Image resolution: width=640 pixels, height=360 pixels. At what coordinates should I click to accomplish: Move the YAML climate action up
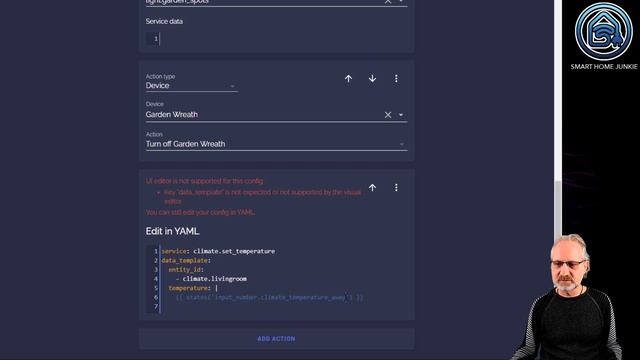[x=372, y=187]
